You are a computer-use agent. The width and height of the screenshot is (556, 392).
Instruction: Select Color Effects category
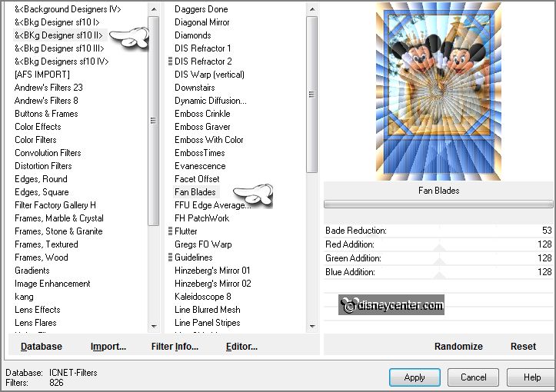coord(38,127)
